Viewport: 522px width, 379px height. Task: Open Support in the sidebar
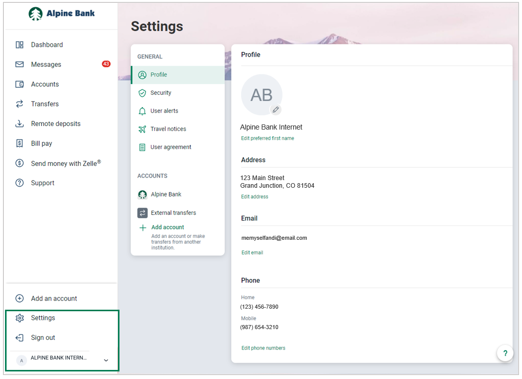click(x=43, y=183)
